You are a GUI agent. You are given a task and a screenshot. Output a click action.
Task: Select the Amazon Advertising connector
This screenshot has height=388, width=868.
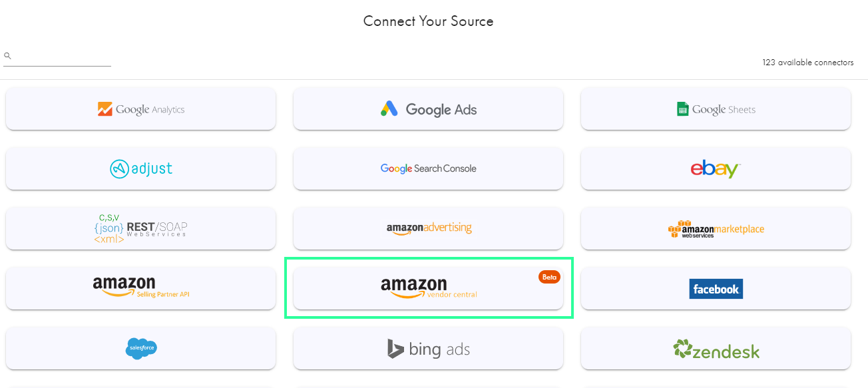point(428,228)
